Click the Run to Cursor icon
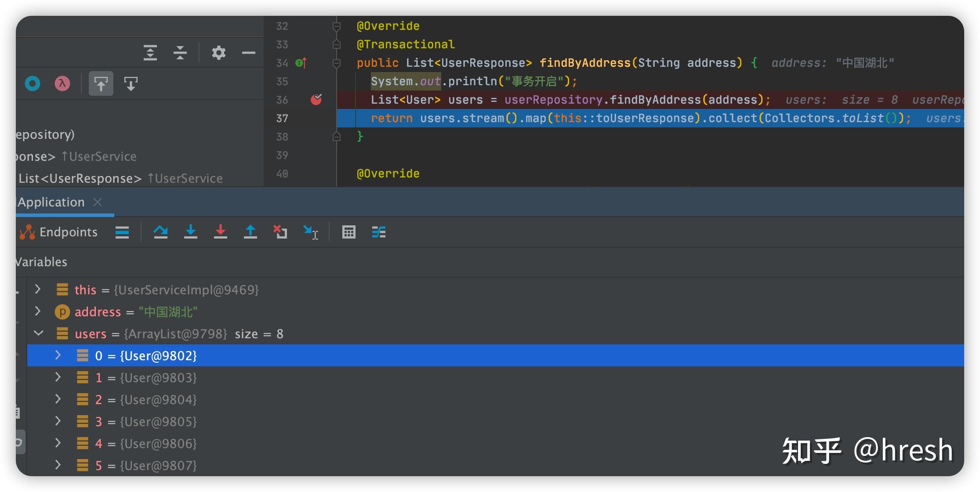Viewport: 980px width, 492px height. [310, 232]
